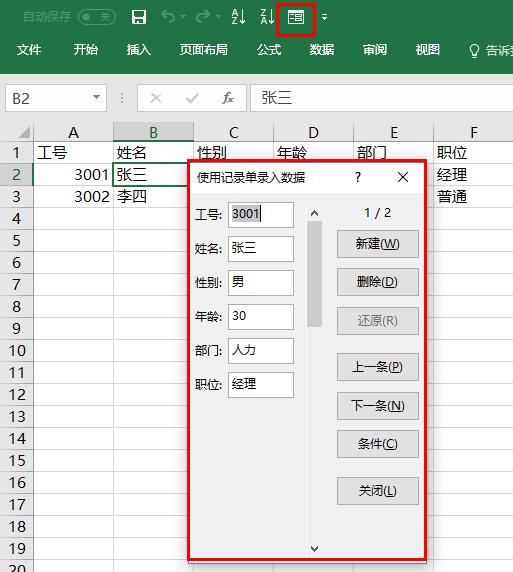
Task: Click cell B3 containing 李四
Action: click(x=151, y=197)
